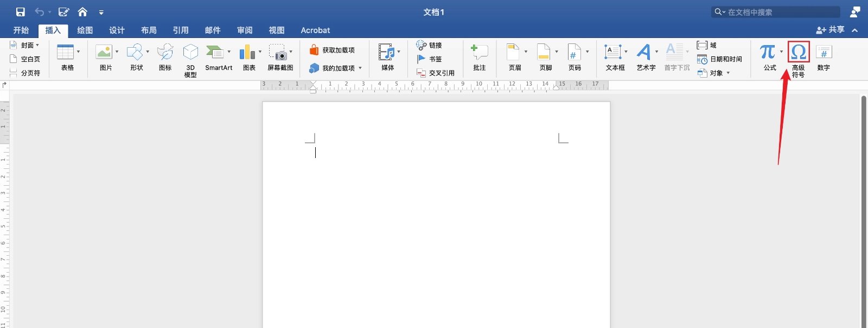Viewport: 868px width, 328px height.
Task: Expand the 图片 dropdown arrow
Action: (x=117, y=52)
